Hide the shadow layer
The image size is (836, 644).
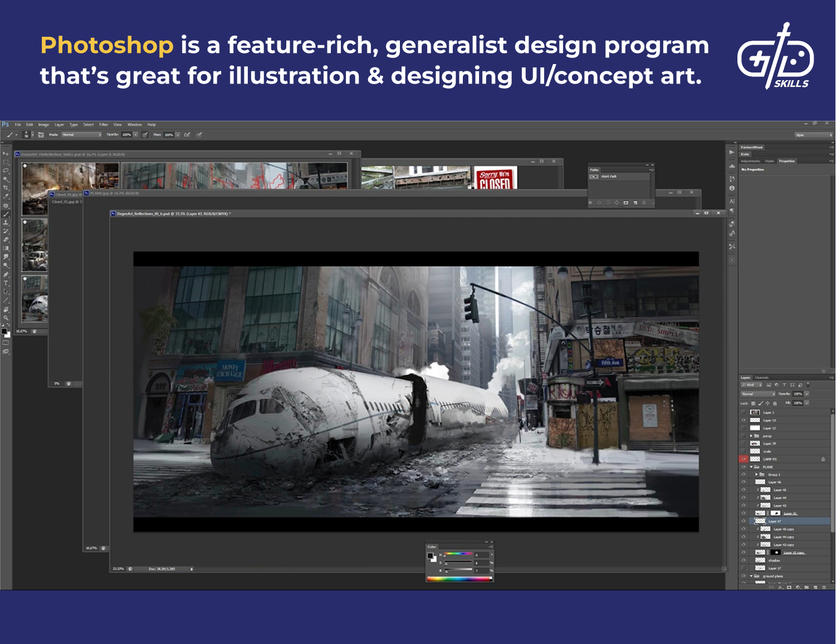(744, 560)
